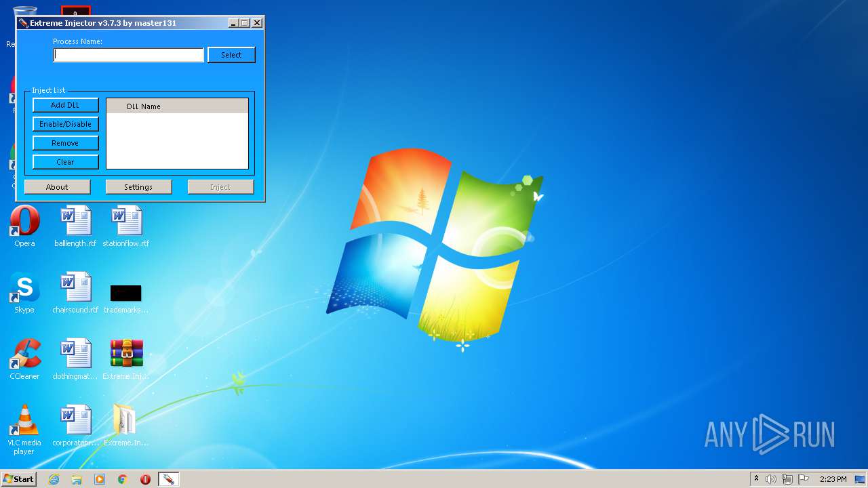Open Windows Media Player from taskbar
The width and height of the screenshot is (868, 488).
coord(100,479)
